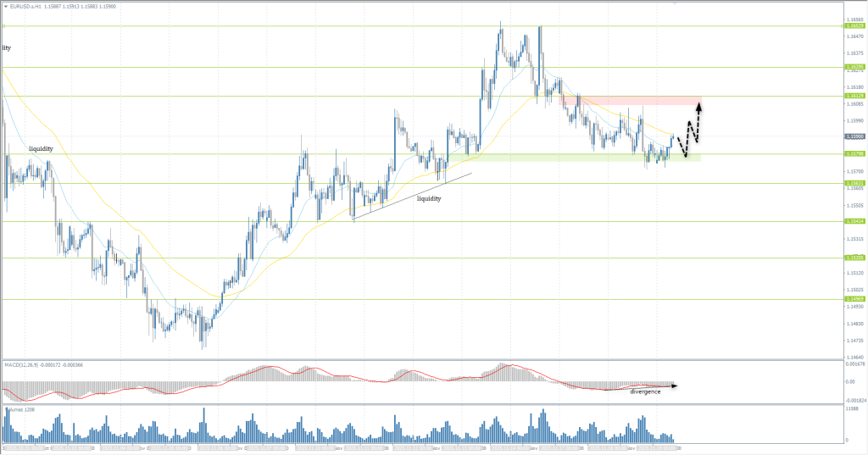Click the 1.15631 price level label
Viewport: 868px width, 455px height.
(x=854, y=183)
